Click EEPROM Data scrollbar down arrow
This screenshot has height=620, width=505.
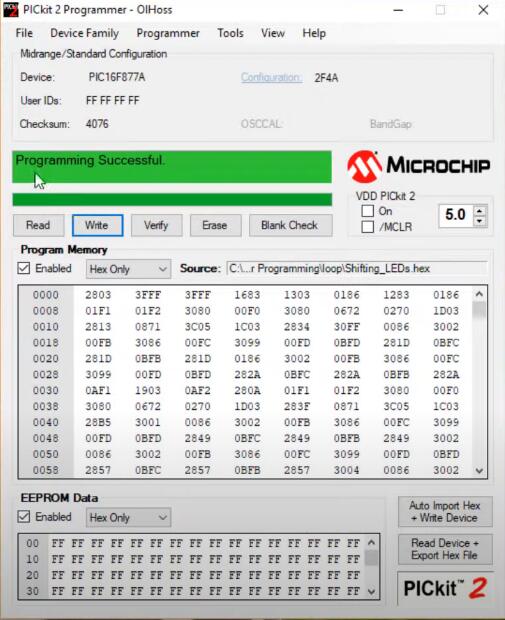tap(371, 592)
